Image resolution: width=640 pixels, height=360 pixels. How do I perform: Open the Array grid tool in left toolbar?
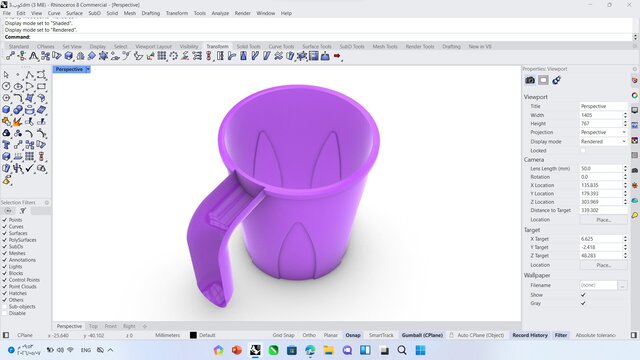[30, 156]
